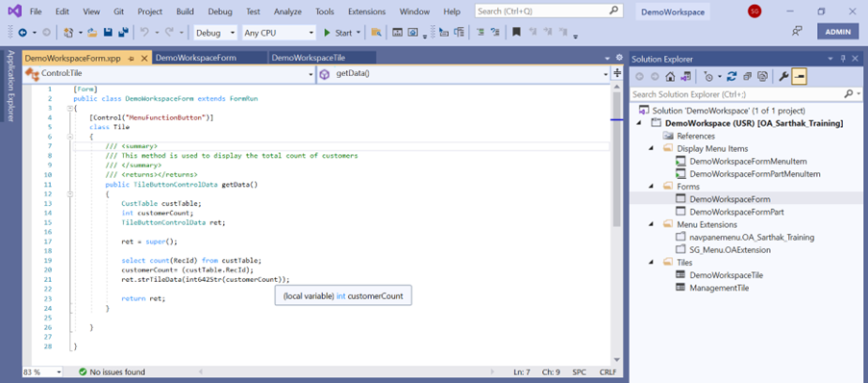This screenshot has height=383, width=868.
Task: Click the Sync with Active Document icon
Action: coord(732,76)
